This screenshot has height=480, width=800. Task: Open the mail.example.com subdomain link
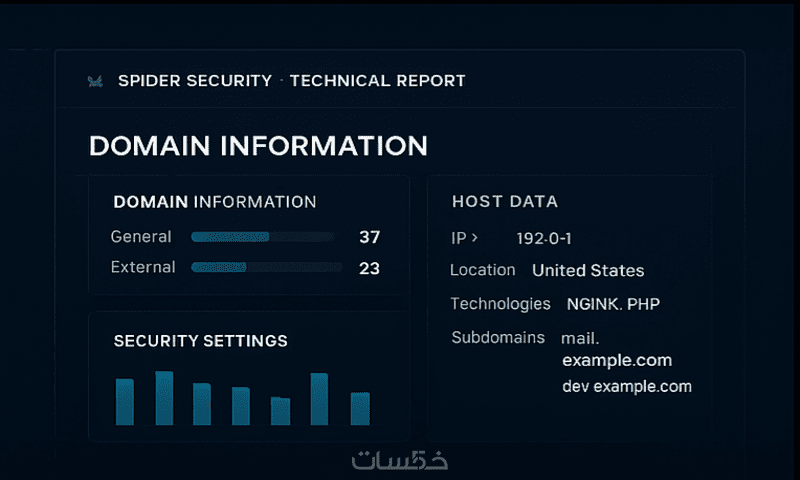point(616,350)
